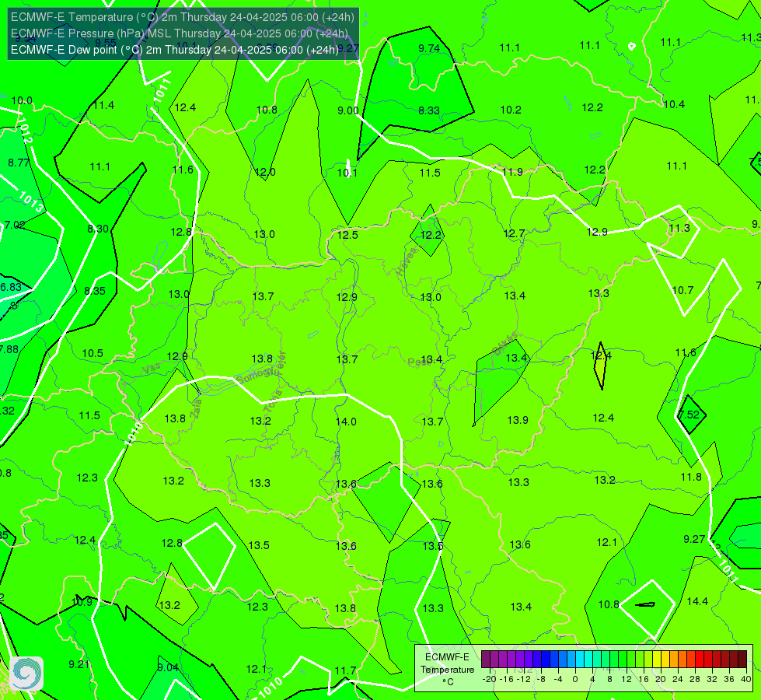Click the spiral logo icon at bottom-left
The height and width of the screenshot is (700, 761).
pos(26,674)
